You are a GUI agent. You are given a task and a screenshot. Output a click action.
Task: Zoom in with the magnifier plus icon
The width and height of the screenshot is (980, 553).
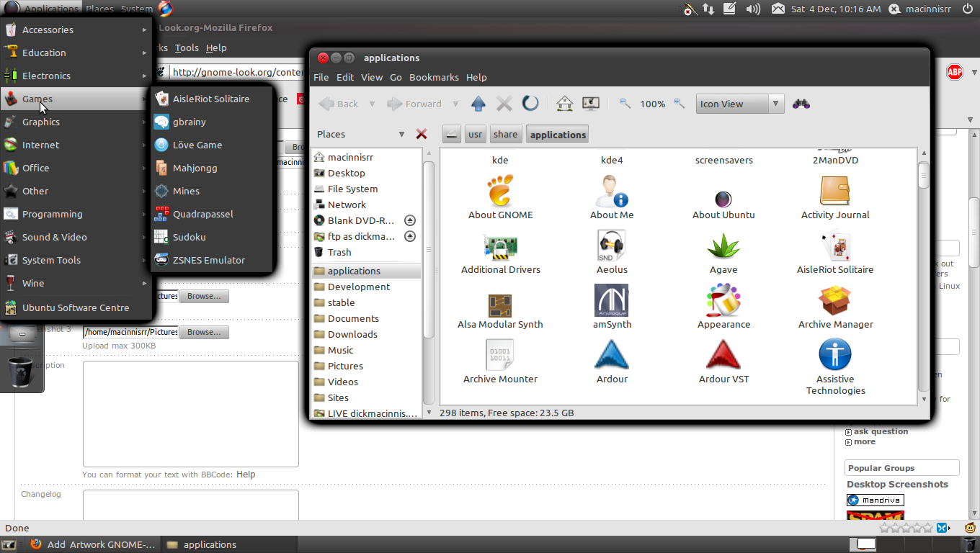tap(679, 104)
